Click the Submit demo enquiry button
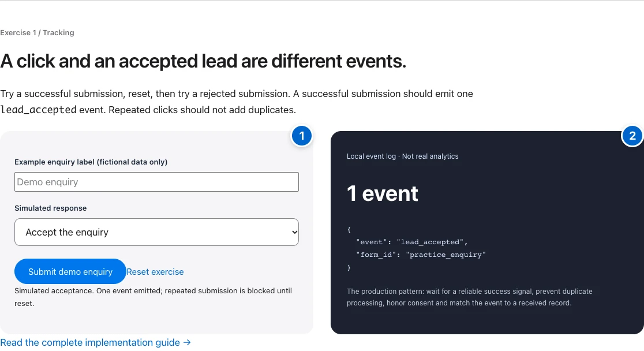Image resolution: width=644 pixels, height=351 pixels. coord(70,271)
